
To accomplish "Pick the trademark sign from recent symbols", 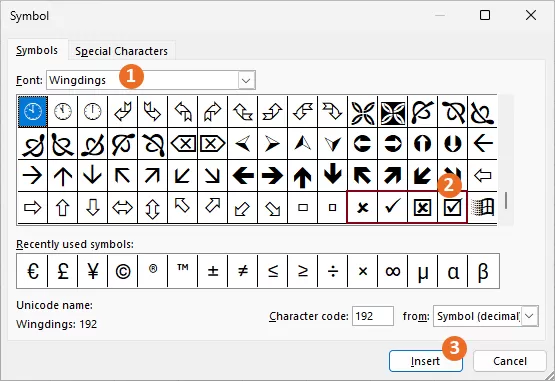I will (183, 271).
